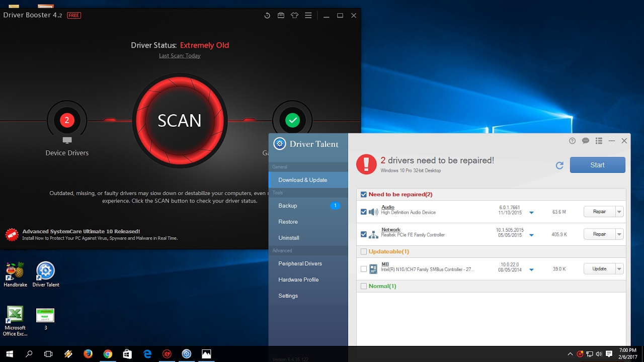Check the MB driver checkbox
Image resolution: width=644 pixels, height=362 pixels.
pyautogui.click(x=364, y=269)
